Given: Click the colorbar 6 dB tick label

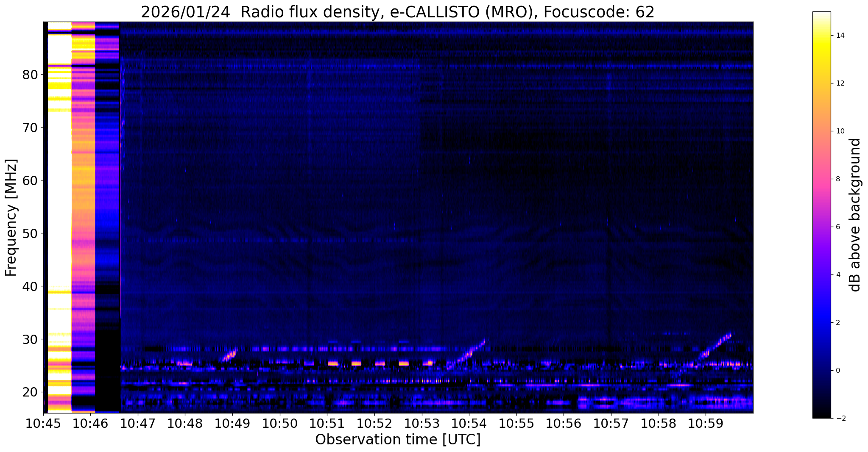Looking at the screenshot, I should point(838,227).
